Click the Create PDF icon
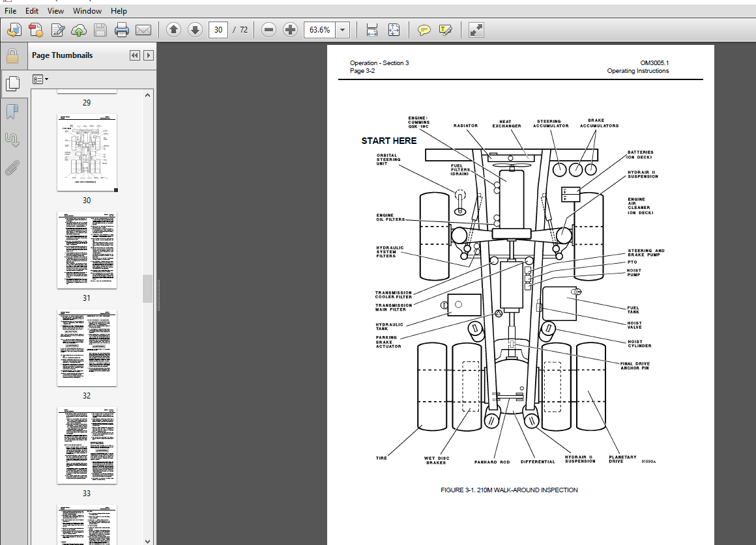Screen dimensions: 756x545 point(36,30)
